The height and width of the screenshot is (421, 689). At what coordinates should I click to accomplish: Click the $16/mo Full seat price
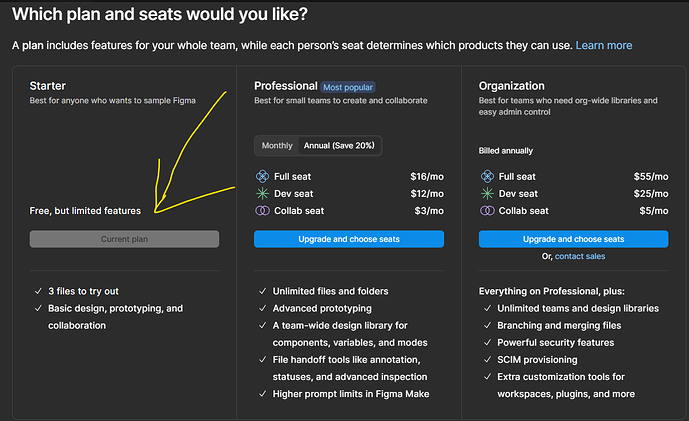(x=427, y=177)
